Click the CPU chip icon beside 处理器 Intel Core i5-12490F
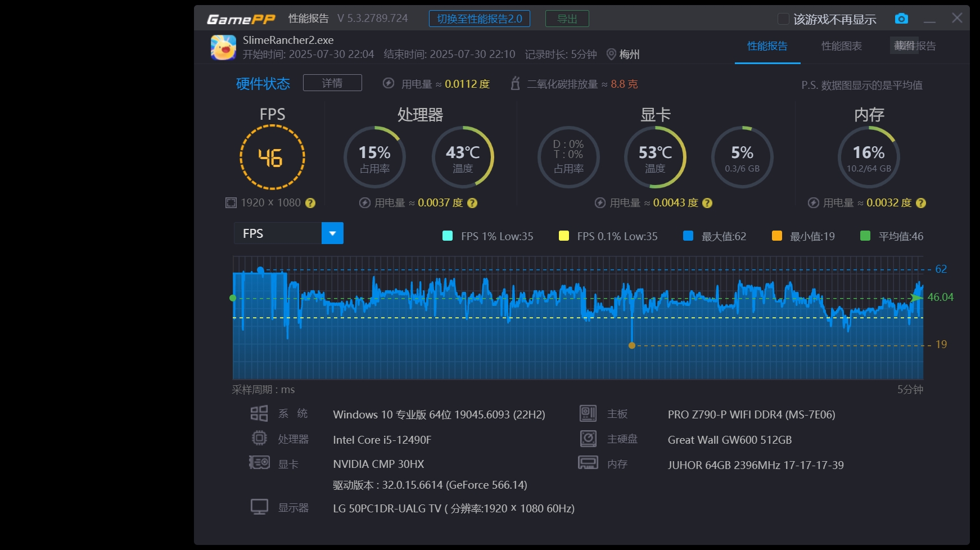 (x=259, y=438)
